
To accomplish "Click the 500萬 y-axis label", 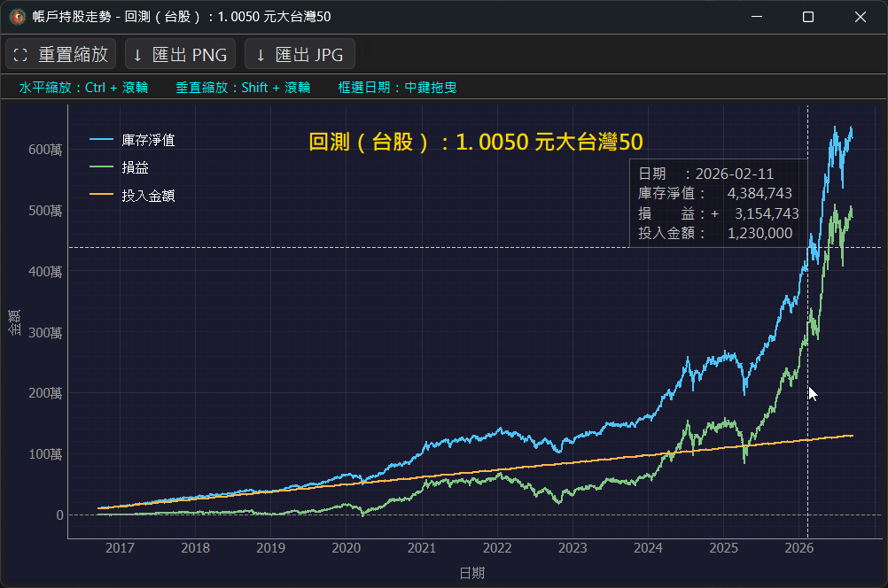I will (x=45, y=211).
